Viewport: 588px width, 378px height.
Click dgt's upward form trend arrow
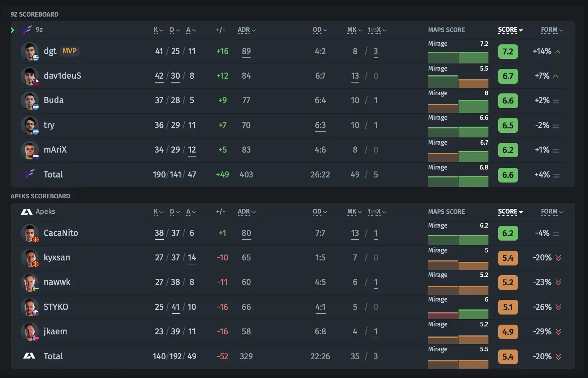[558, 52]
